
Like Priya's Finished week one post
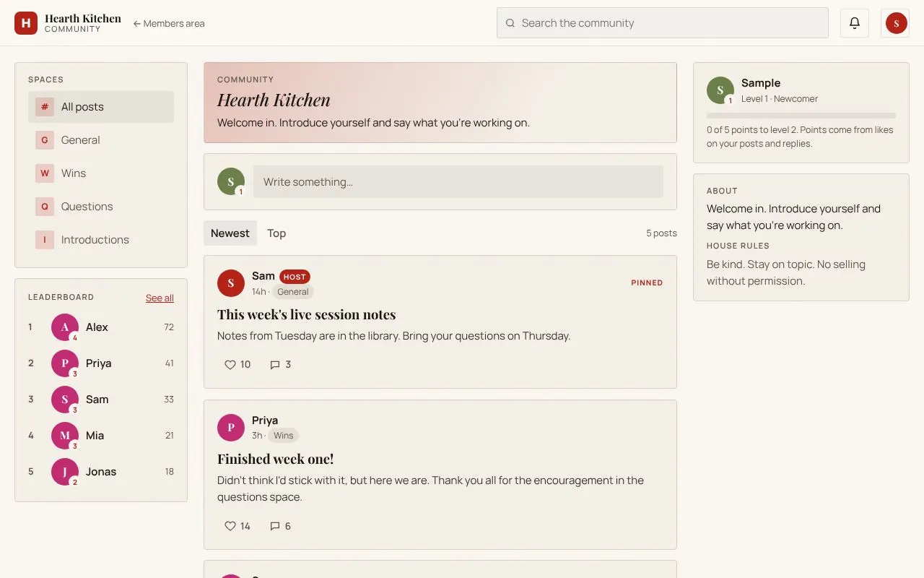point(237,526)
